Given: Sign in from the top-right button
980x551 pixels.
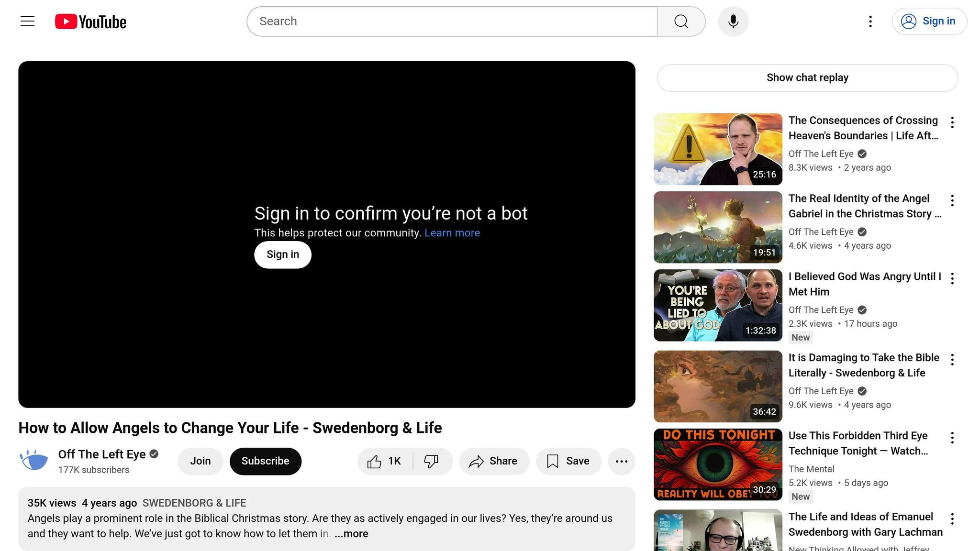Looking at the screenshot, I should tap(929, 22).
